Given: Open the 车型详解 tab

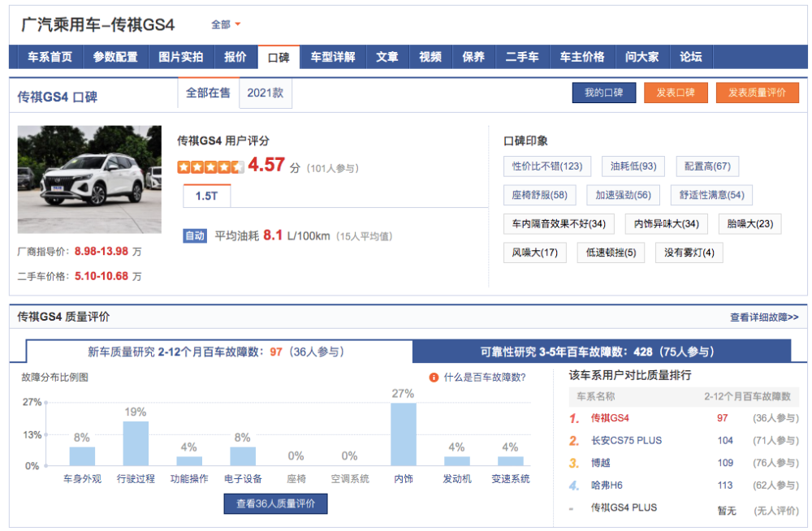Looking at the screenshot, I should click(x=333, y=57).
